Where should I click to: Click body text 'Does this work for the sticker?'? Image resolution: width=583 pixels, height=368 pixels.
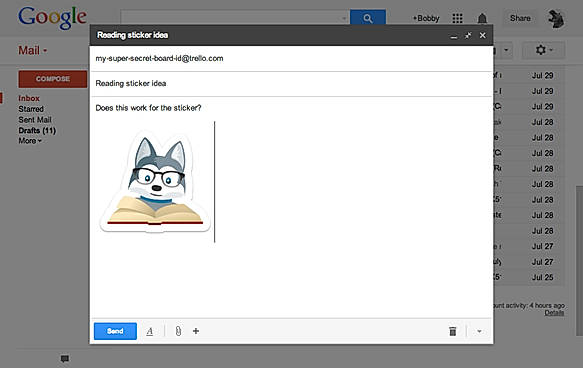148,108
